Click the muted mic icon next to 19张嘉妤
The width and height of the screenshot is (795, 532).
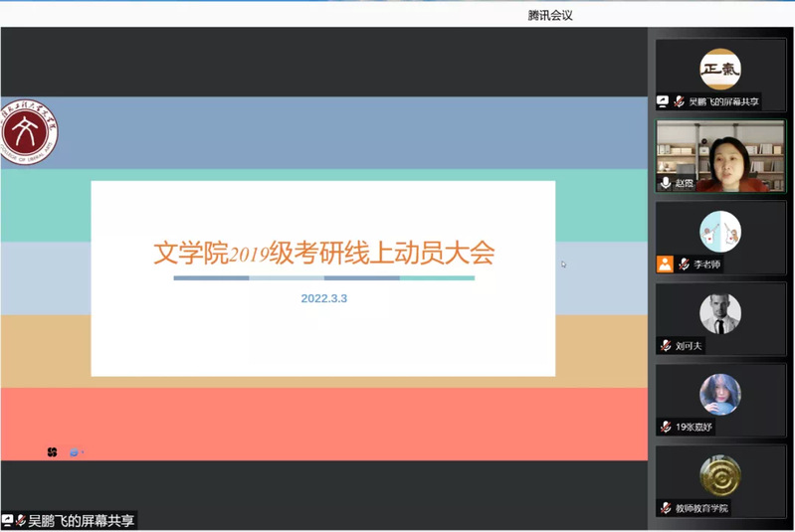pos(666,427)
